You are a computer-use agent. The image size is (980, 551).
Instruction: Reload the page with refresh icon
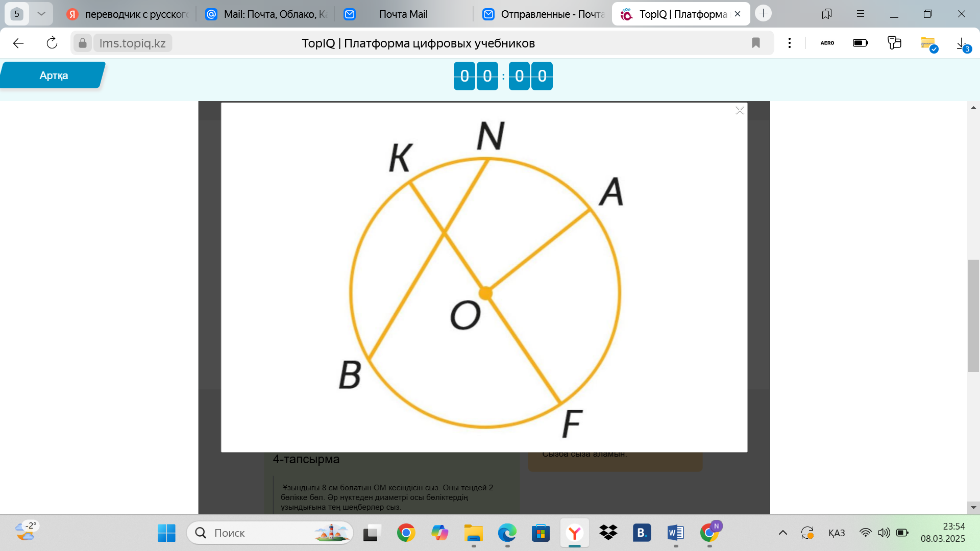tap(52, 43)
